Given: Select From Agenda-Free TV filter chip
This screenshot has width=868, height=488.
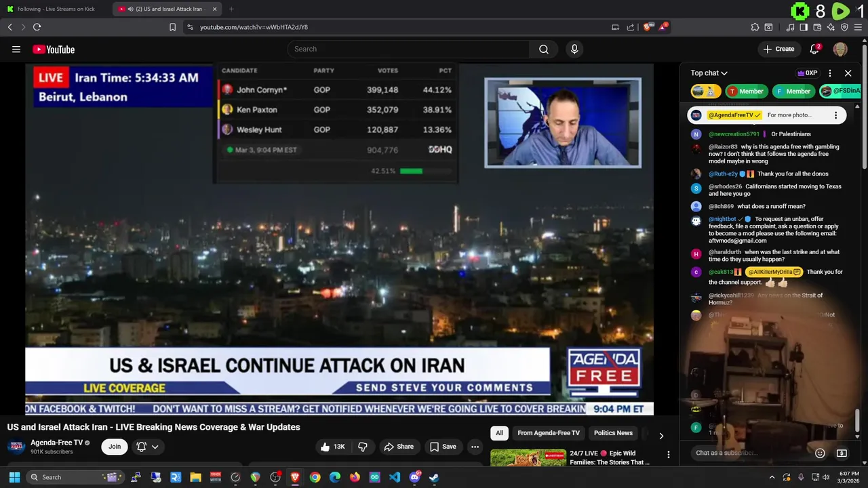Looking at the screenshot, I should coord(549,433).
